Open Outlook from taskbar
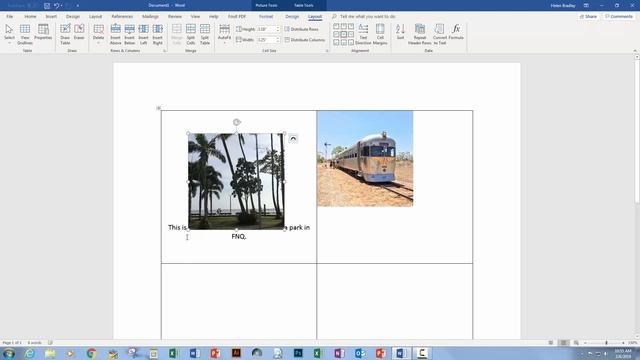The image size is (640, 360). [x=360, y=353]
